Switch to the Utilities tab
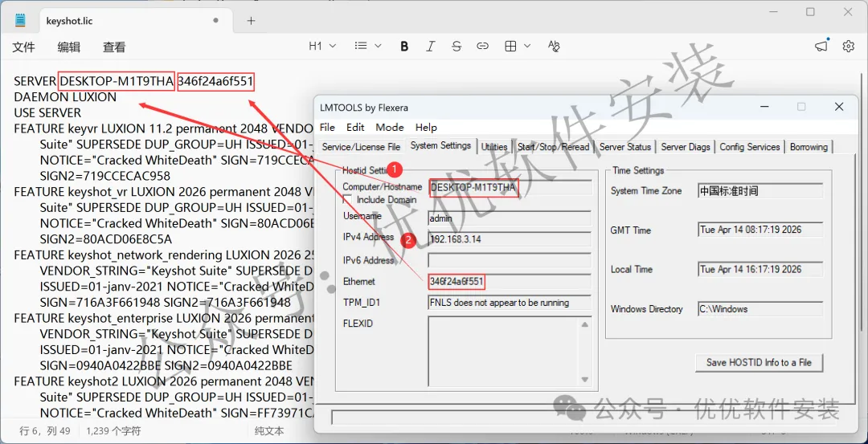Screen dimensions: 868x444 (494, 147)
